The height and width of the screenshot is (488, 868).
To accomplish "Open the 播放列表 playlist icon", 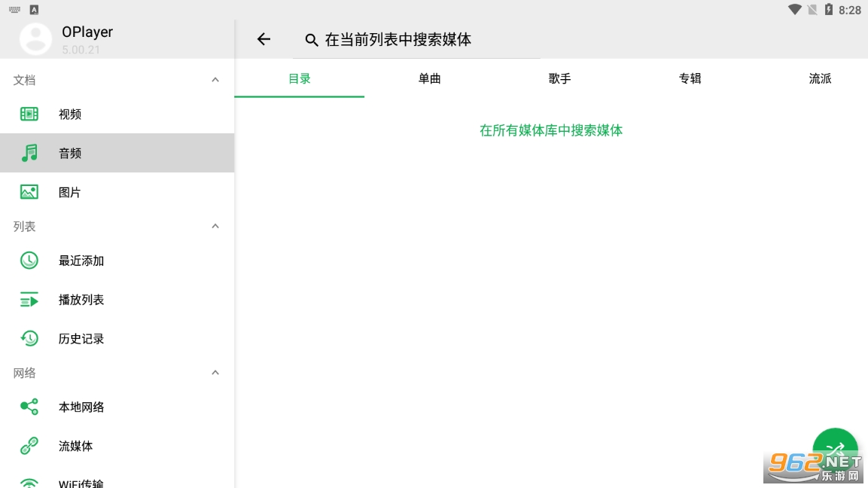I will click(29, 300).
